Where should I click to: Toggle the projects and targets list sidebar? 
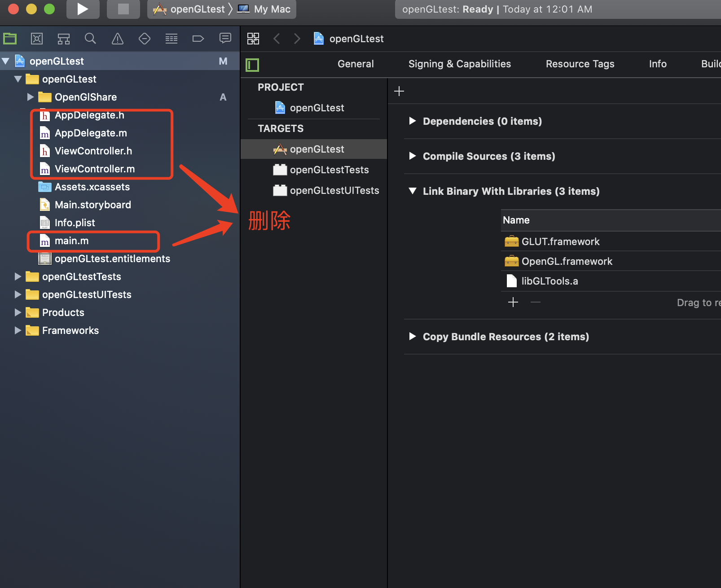click(x=252, y=65)
